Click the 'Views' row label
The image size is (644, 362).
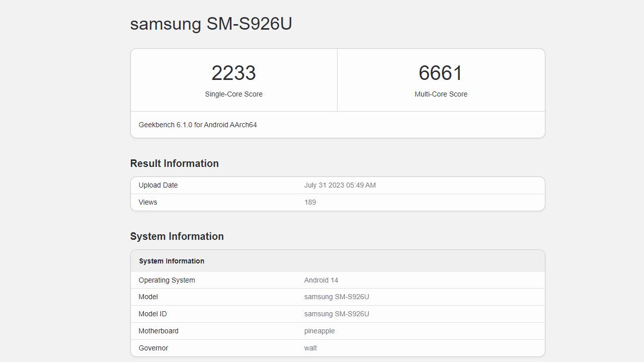[x=148, y=202]
